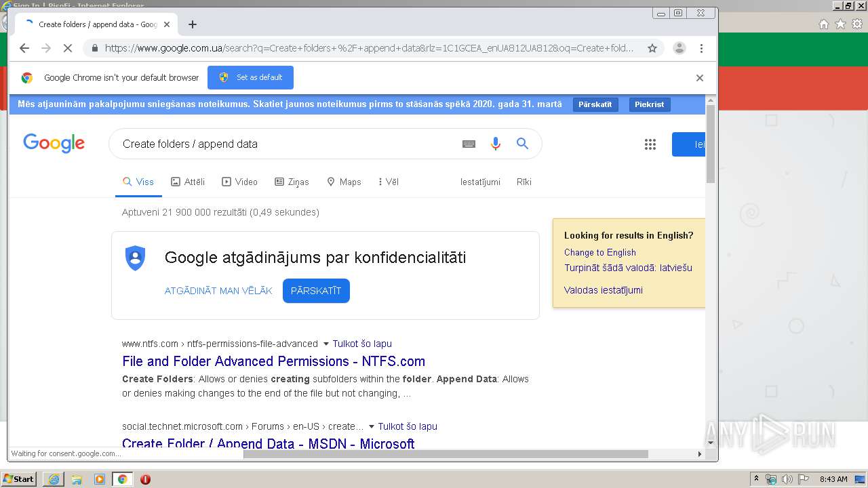
Task: Click the blue PĀRSKATĪT privacy button
Action: [316, 291]
